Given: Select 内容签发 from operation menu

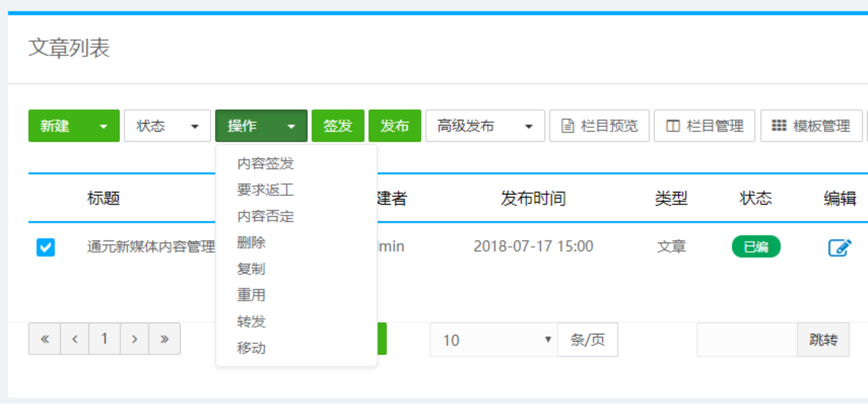Looking at the screenshot, I should (x=265, y=163).
